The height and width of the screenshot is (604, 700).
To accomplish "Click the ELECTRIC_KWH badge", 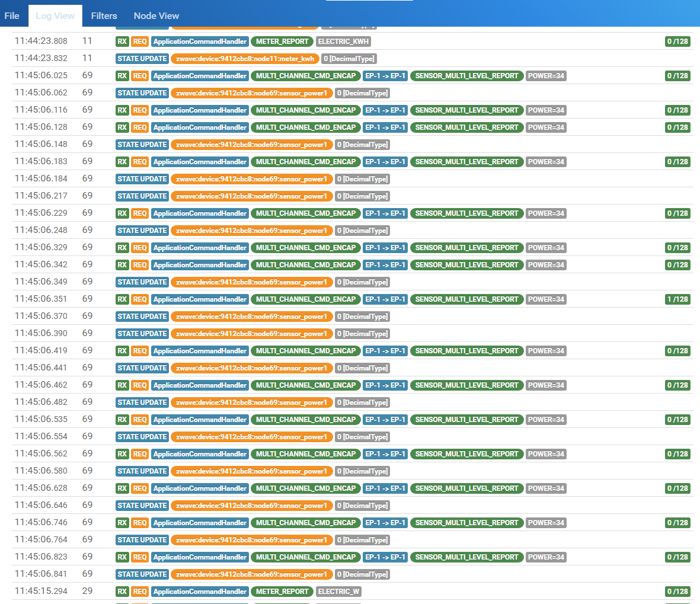I will (x=343, y=41).
